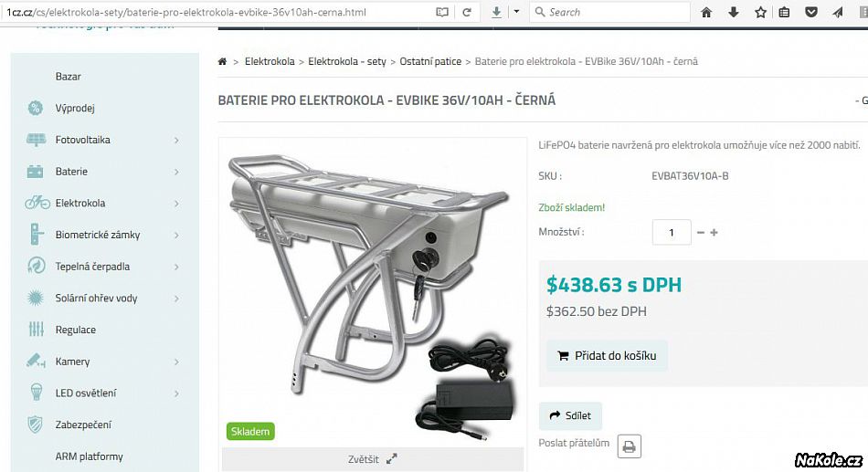Open the bookmarks list icon in the toolbar
Image resolution: width=868 pixels, height=472 pixels.
pos(784,12)
